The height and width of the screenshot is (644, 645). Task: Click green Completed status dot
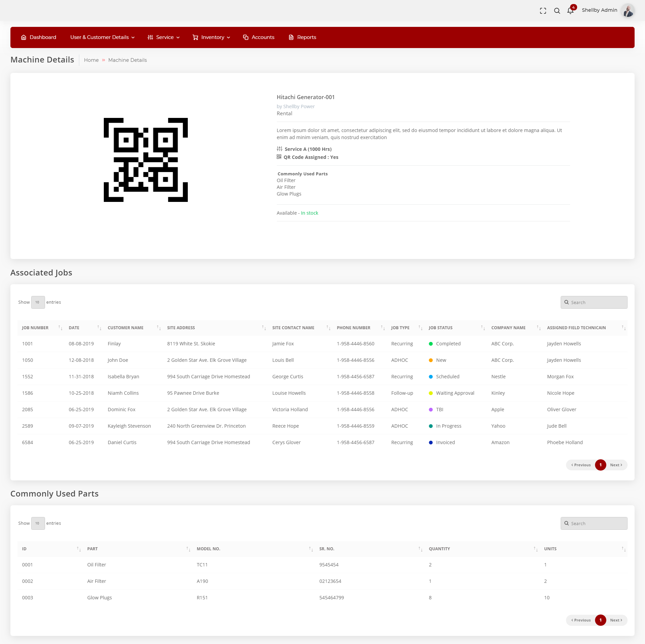coord(431,344)
